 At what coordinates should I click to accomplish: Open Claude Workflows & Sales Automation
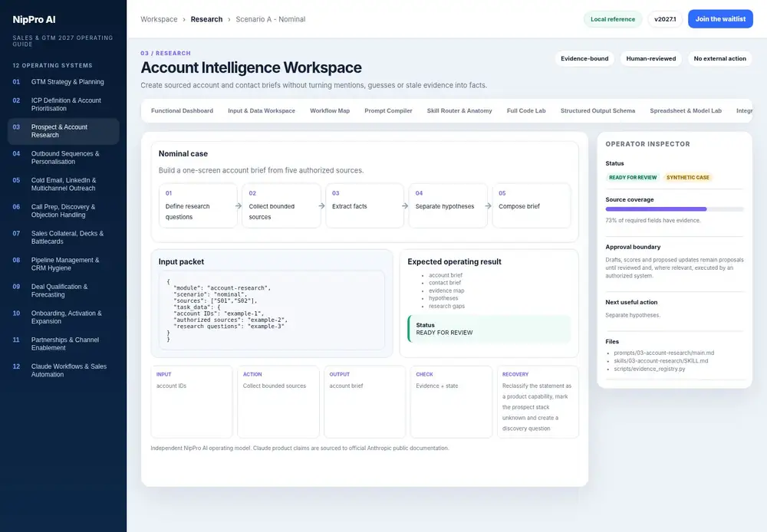click(63, 370)
